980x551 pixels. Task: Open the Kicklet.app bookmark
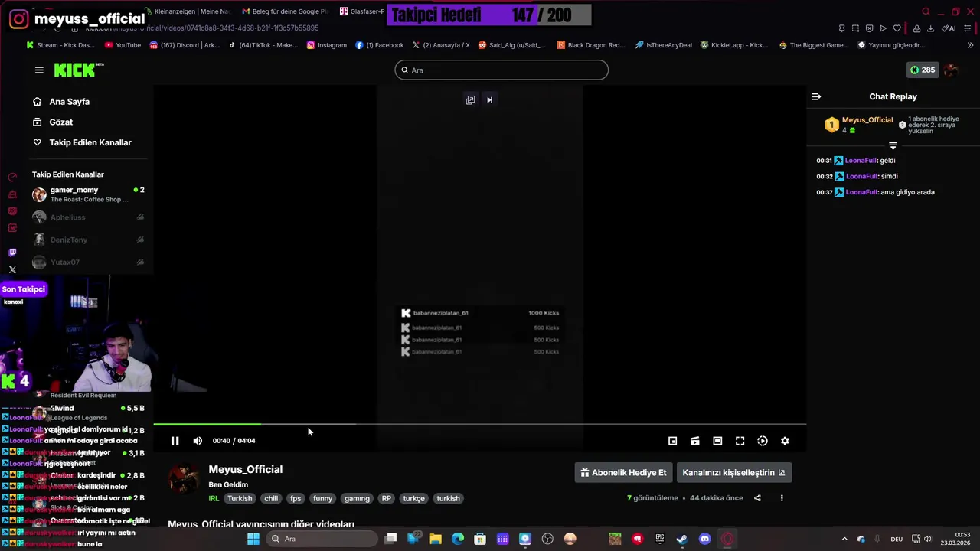734,45
